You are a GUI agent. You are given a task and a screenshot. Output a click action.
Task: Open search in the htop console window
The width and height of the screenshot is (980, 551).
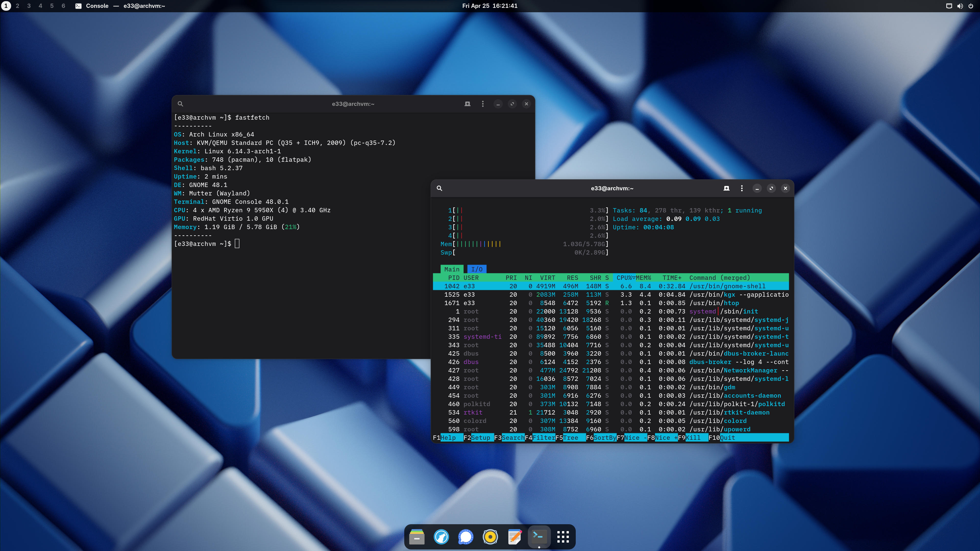pos(439,188)
